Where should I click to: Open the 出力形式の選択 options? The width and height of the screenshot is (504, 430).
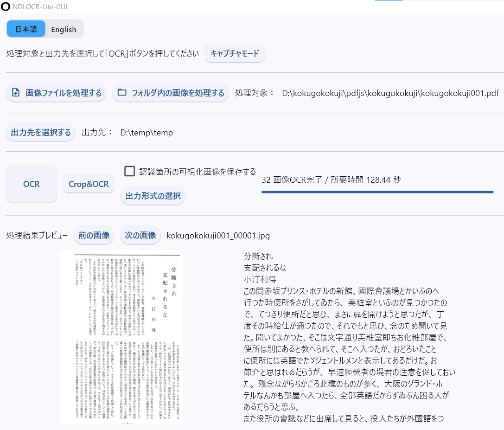153,196
